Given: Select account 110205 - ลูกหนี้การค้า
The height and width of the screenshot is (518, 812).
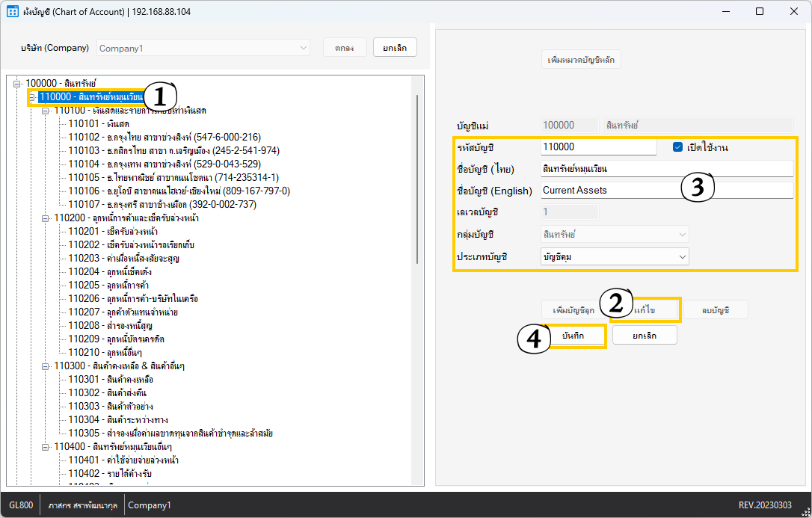Looking at the screenshot, I should 108,286.
